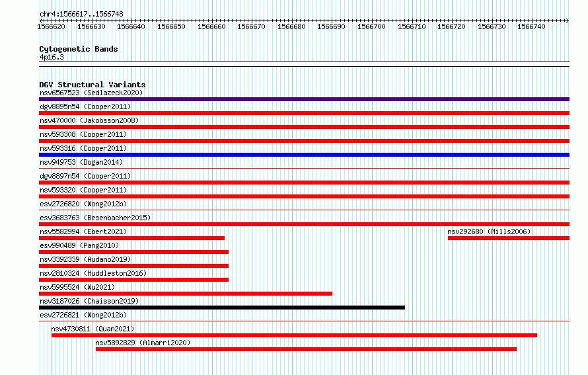Open esv2726820 (Wong2012b) variant label
The image size is (588, 375).
click(x=83, y=204)
